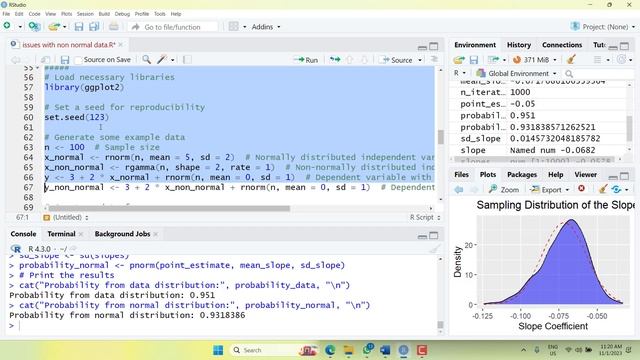Click the editor horizontal scrollbar
640x360 pixels.
point(169,209)
